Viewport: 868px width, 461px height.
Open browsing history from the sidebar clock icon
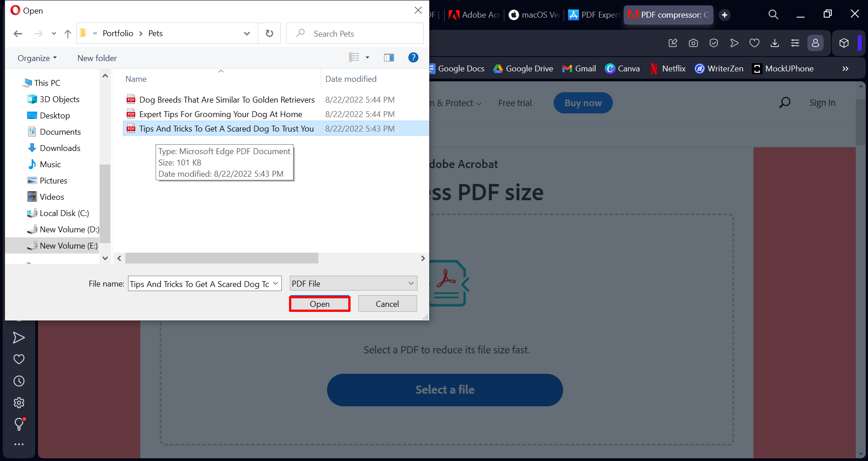point(19,381)
